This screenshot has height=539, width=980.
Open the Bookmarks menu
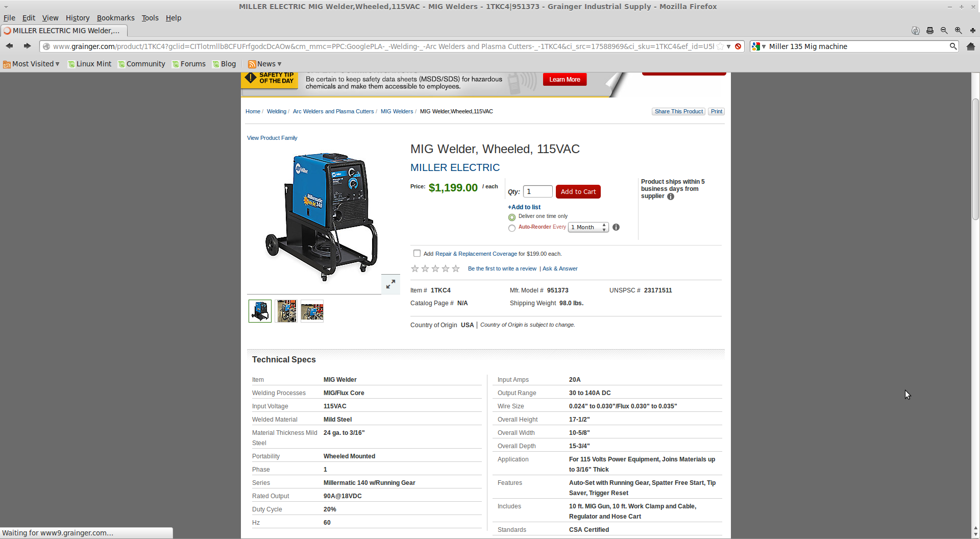point(116,18)
